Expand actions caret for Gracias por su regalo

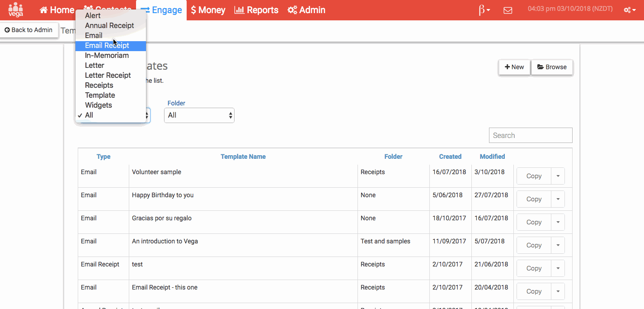coord(558,222)
